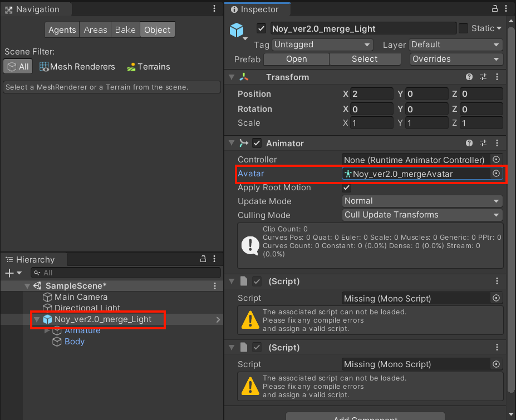Open second missing script object picker
Image resolution: width=516 pixels, height=420 pixels.
(497, 364)
